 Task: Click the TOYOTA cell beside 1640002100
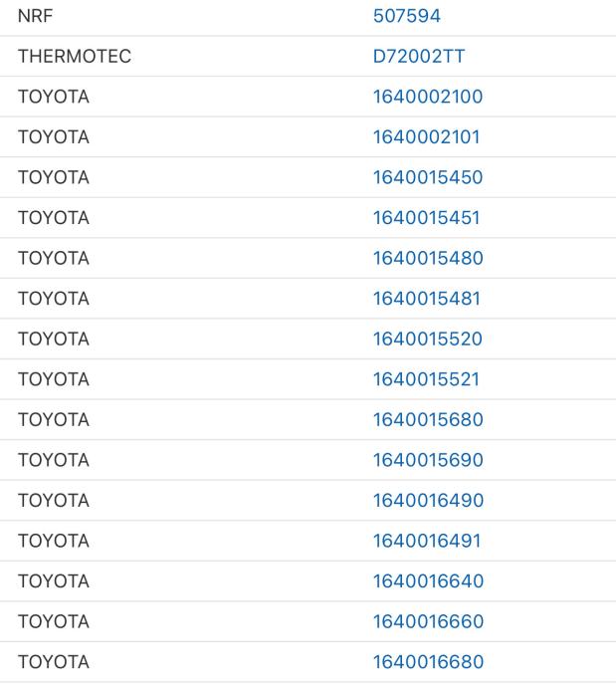tap(53, 97)
